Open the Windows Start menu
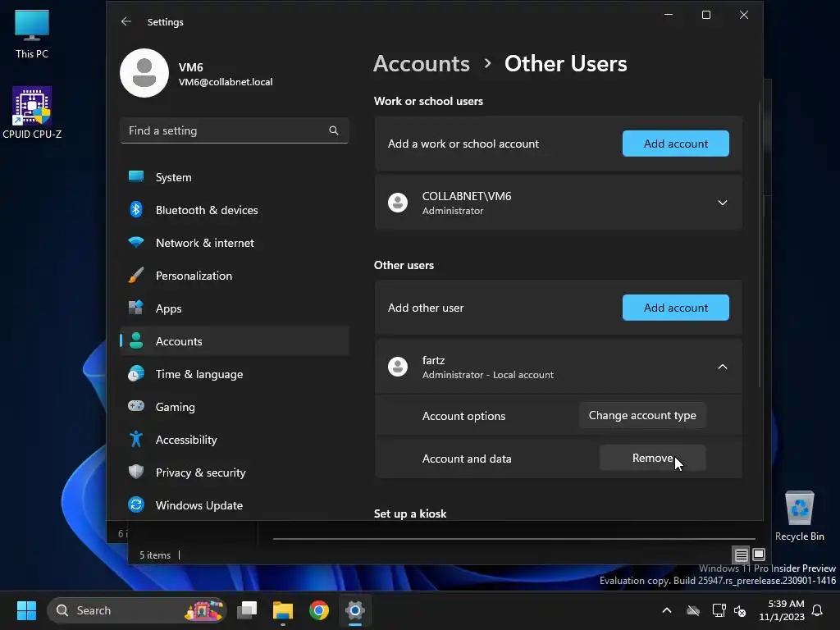Viewport: 840px width, 630px height. [26, 610]
